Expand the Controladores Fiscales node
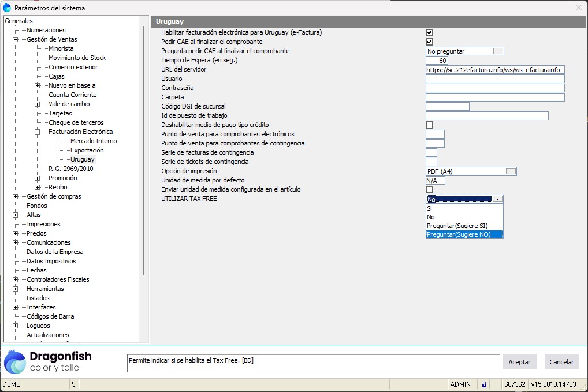This screenshot has width=588, height=392. pyautogui.click(x=15, y=280)
